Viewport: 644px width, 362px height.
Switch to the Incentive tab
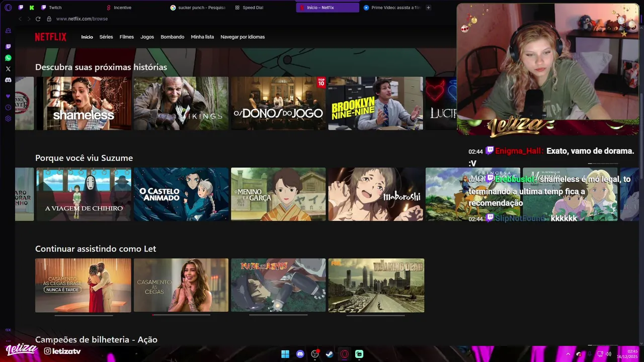[122, 8]
